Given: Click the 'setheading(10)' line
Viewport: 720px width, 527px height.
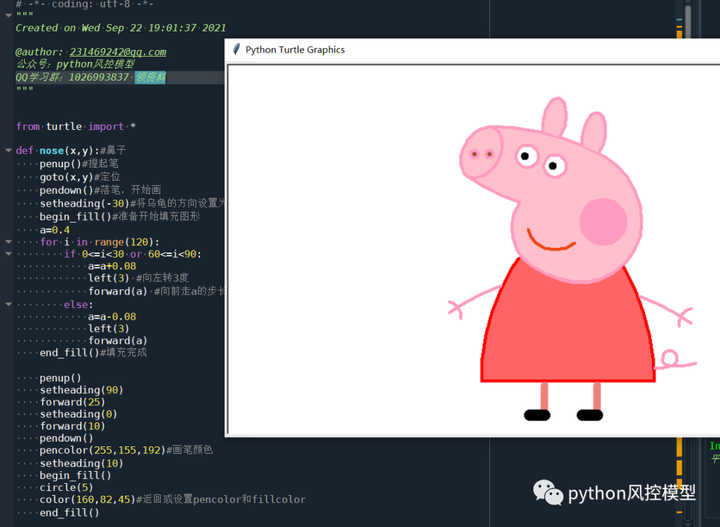Looking at the screenshot, I should tap(81, 464).
